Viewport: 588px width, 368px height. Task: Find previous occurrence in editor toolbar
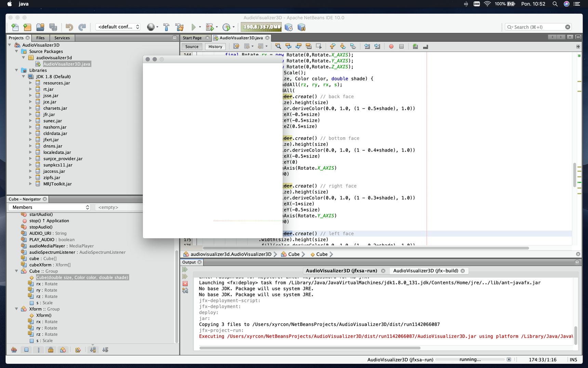(288, 46)
